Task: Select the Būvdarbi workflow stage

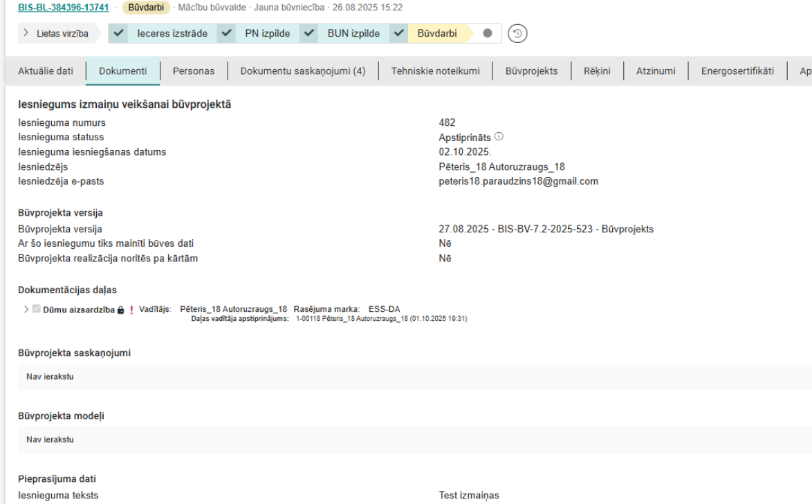Action: pyautogui.click(x=437, y=33)
